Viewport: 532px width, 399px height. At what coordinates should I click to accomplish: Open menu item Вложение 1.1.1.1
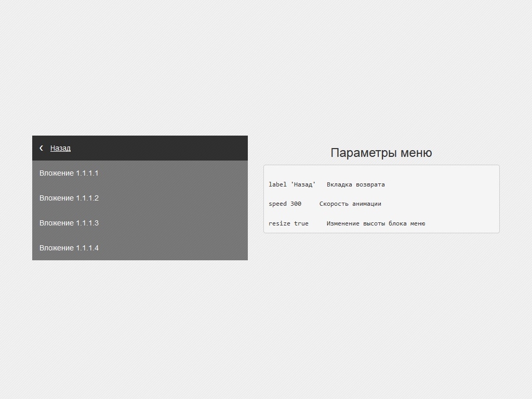(140, 173)
